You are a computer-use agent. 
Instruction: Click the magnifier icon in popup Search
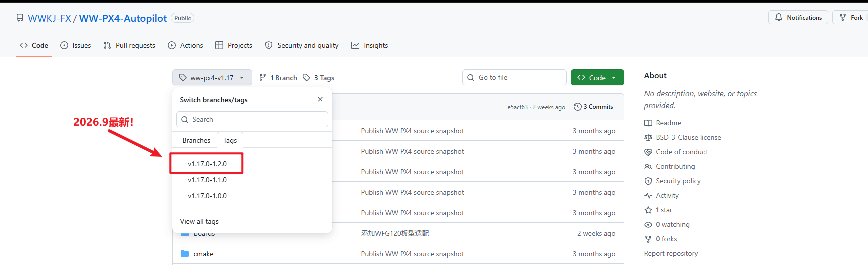[185, 119]
